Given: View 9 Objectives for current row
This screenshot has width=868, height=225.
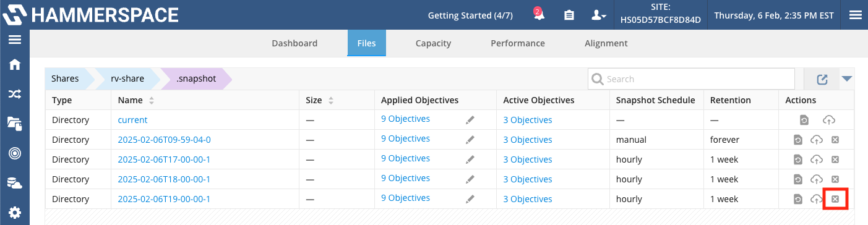Looking at the screenshot, I should point(405,119).
